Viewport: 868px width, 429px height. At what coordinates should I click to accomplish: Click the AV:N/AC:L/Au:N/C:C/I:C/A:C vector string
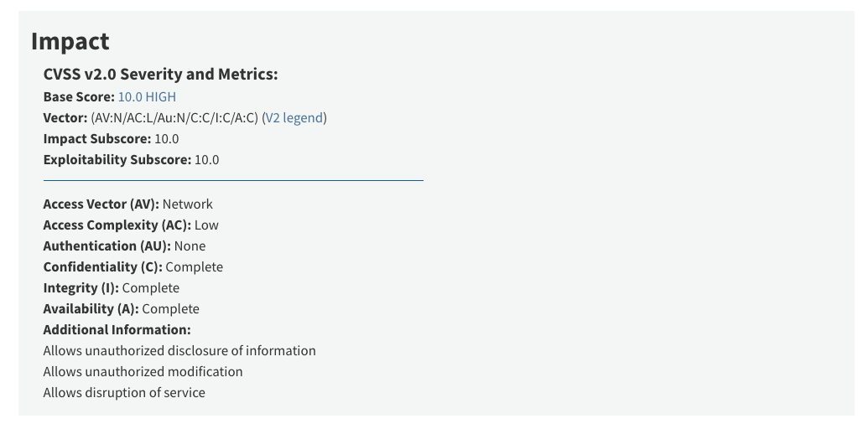[174, 118]
